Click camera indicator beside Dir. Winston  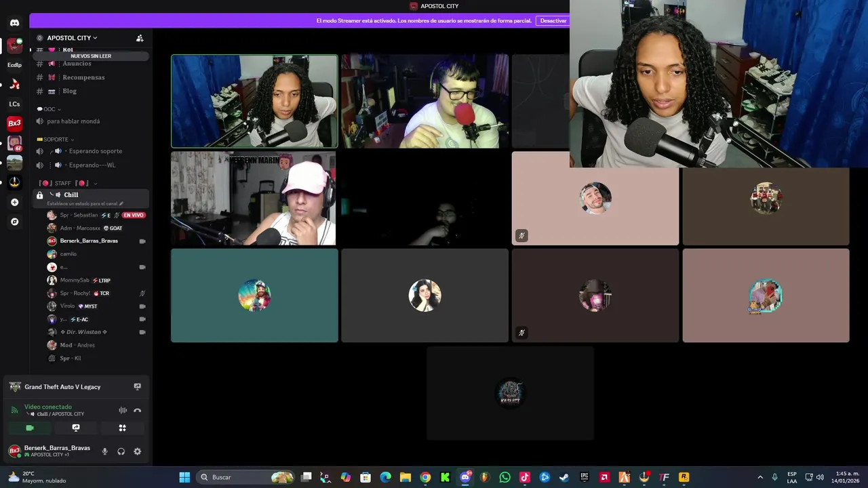[142, 332]
